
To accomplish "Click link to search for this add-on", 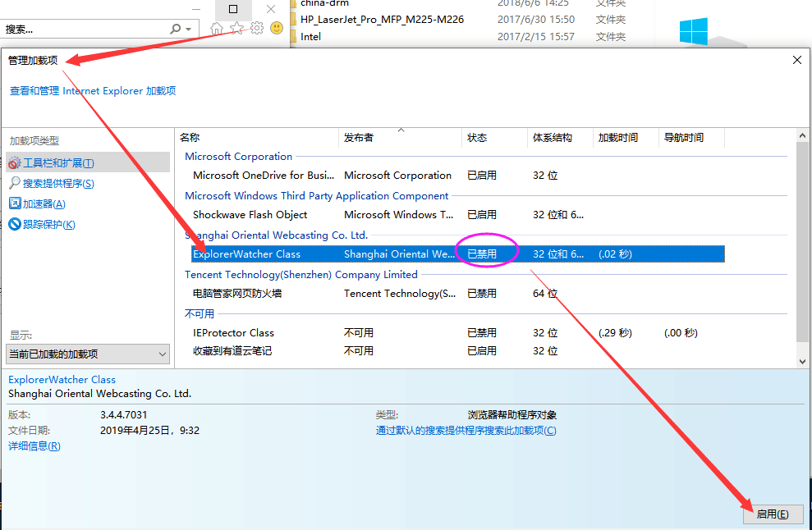I will click(x=466, y=431).
